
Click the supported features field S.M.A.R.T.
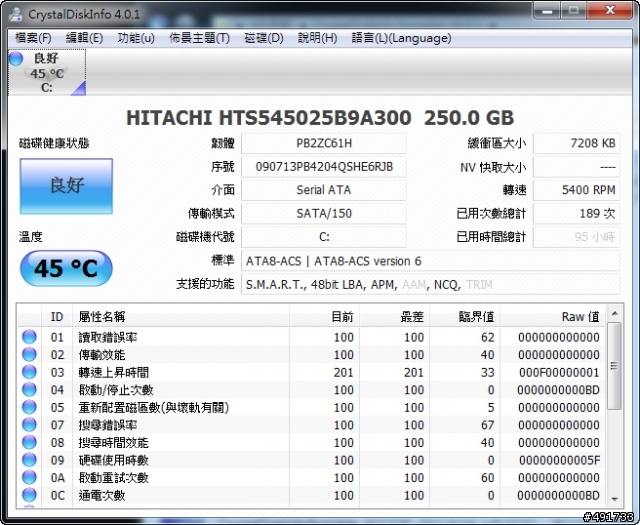tap(431, 284)
